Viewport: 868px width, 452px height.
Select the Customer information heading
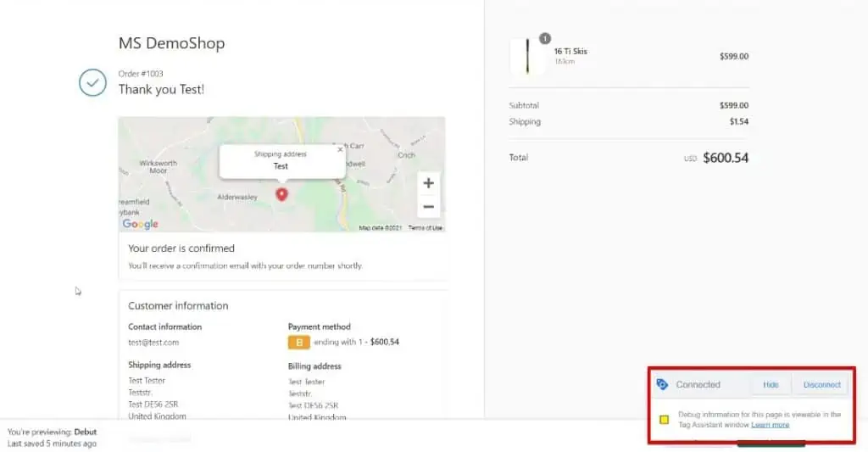(178, 306)
